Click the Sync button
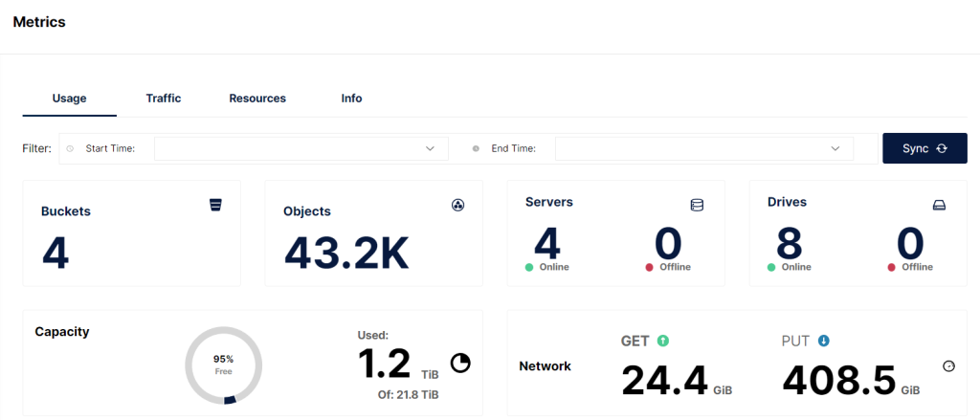The height and width of the screenshot is (420, 980). point(925,148)
